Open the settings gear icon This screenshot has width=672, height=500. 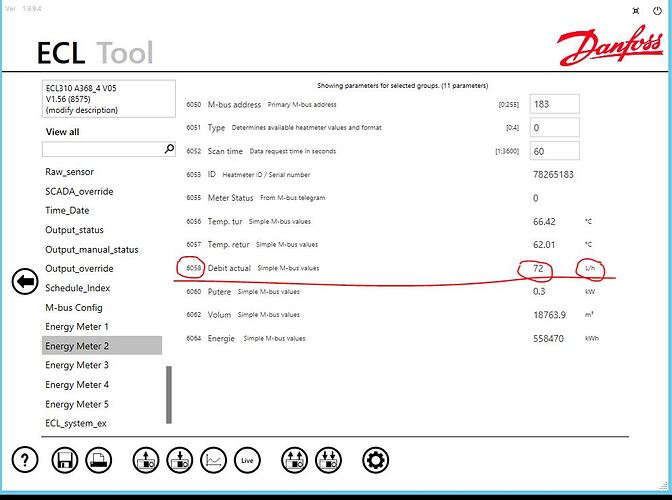(x=375, y=460)
